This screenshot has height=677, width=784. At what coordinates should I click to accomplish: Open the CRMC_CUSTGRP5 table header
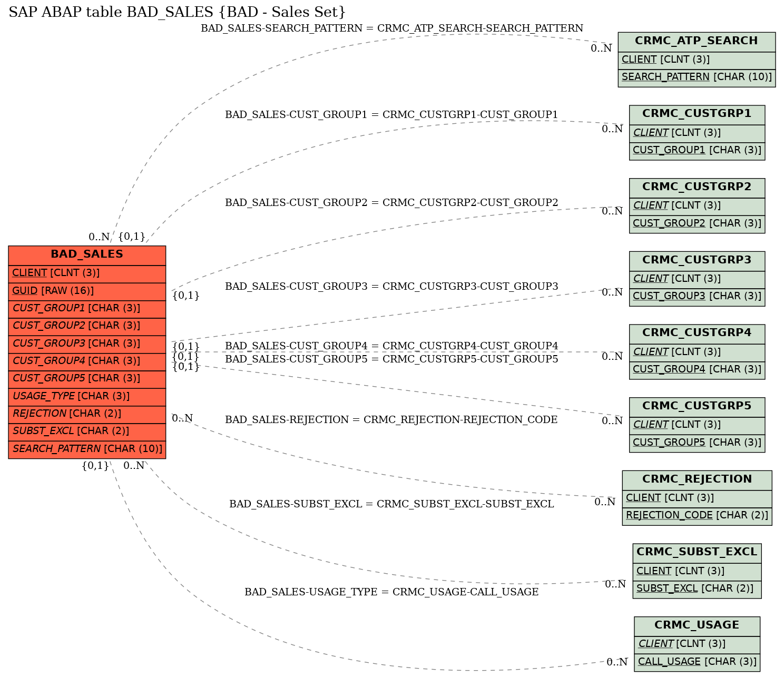coord(697,407)
